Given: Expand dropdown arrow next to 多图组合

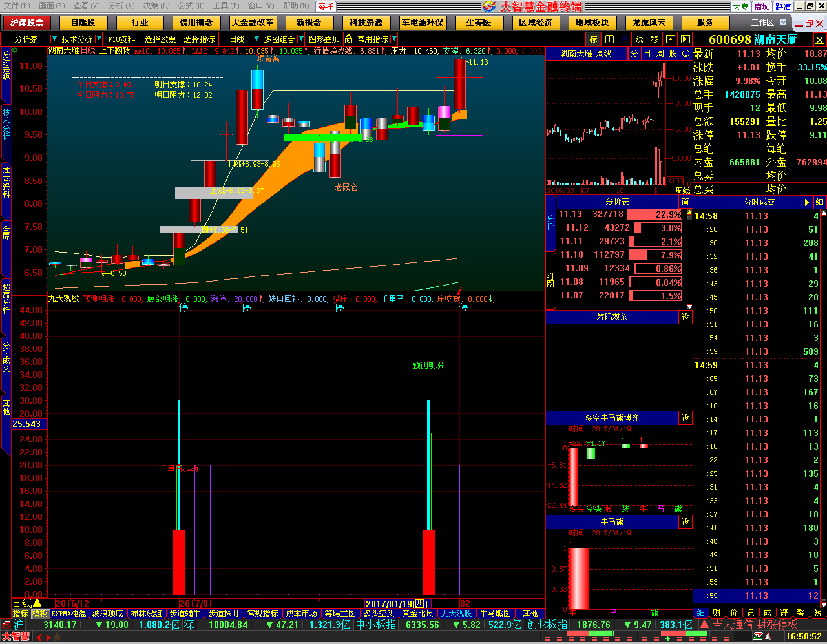Looking at the screenshot, I should point(300,39).
